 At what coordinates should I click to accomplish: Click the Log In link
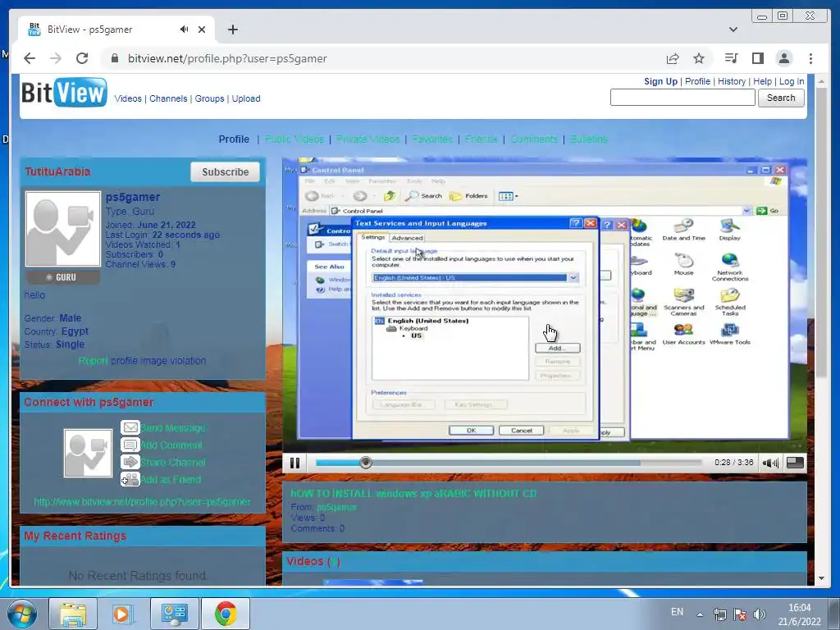[x=792, y=81]
